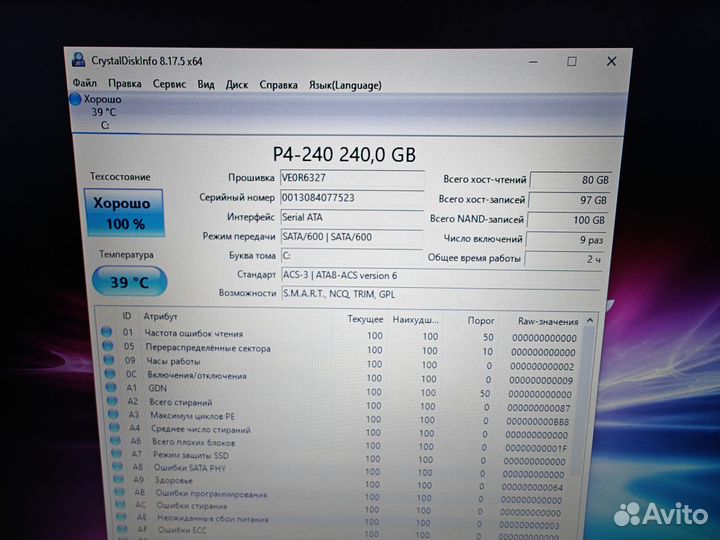Click the Raw-значения column header
The height and width of the screenshot is (540, 720).
[548, 321]
